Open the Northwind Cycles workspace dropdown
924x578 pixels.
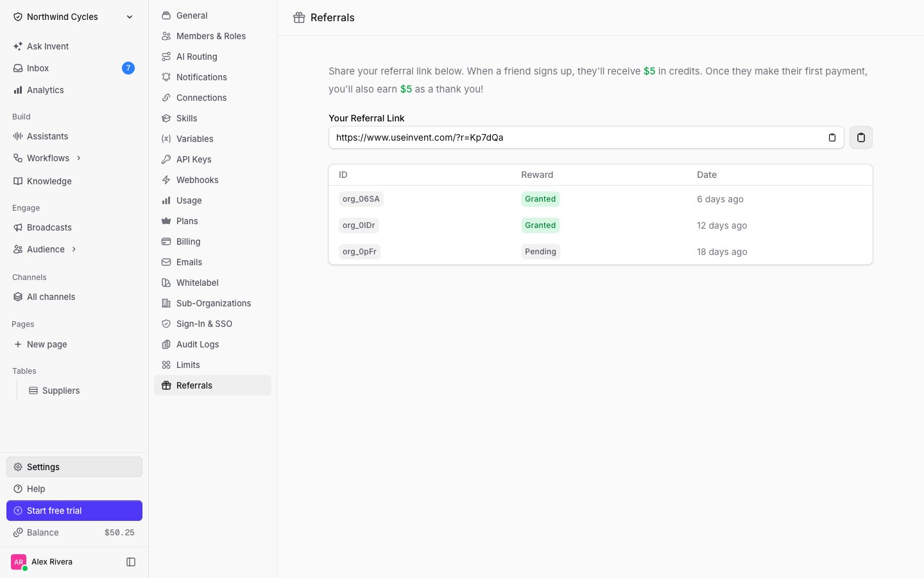(74, 17)
